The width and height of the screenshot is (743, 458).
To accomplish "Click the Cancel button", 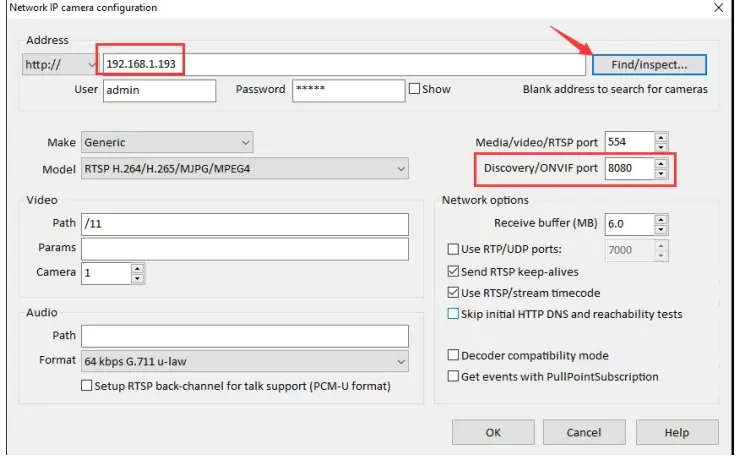I will pos(584,432).
